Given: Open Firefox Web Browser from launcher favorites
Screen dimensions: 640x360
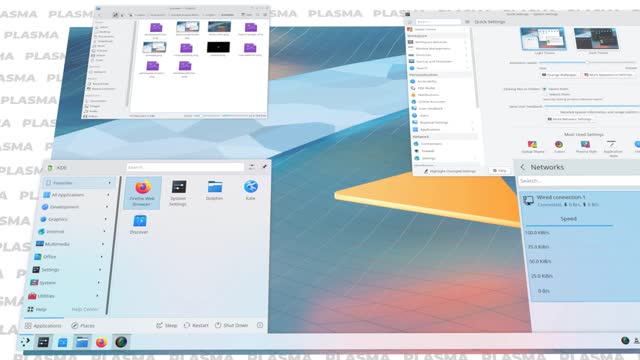Looking at the screenshot, I should pos(142,193).
